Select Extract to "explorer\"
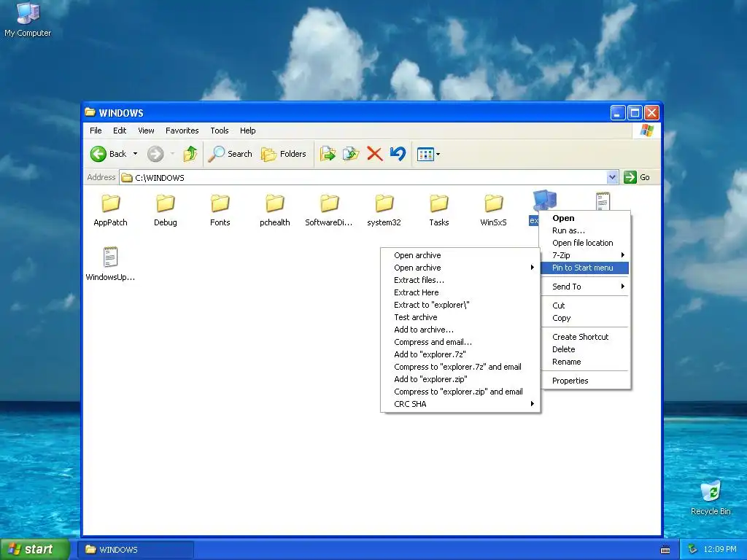The image size is (747, 560). click(460, 305)
